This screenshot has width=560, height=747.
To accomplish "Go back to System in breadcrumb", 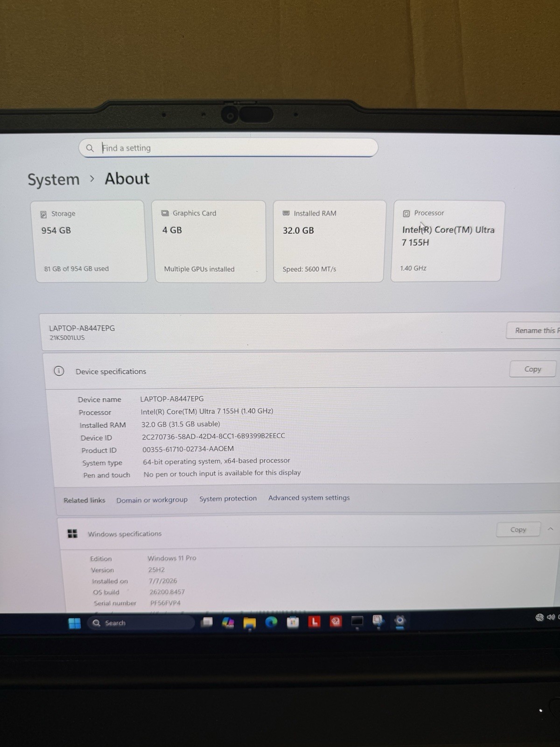I will pyautogui.click(x=54, y=179).
